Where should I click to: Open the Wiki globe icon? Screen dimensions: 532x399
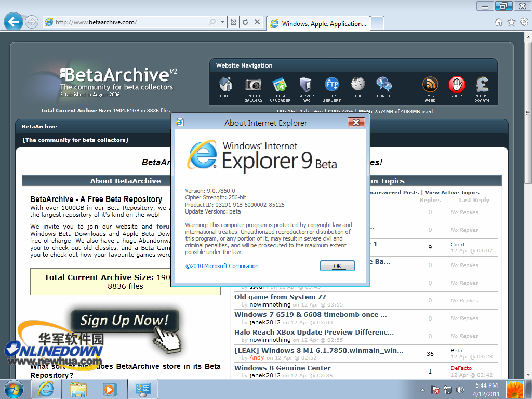coord(358,87)
